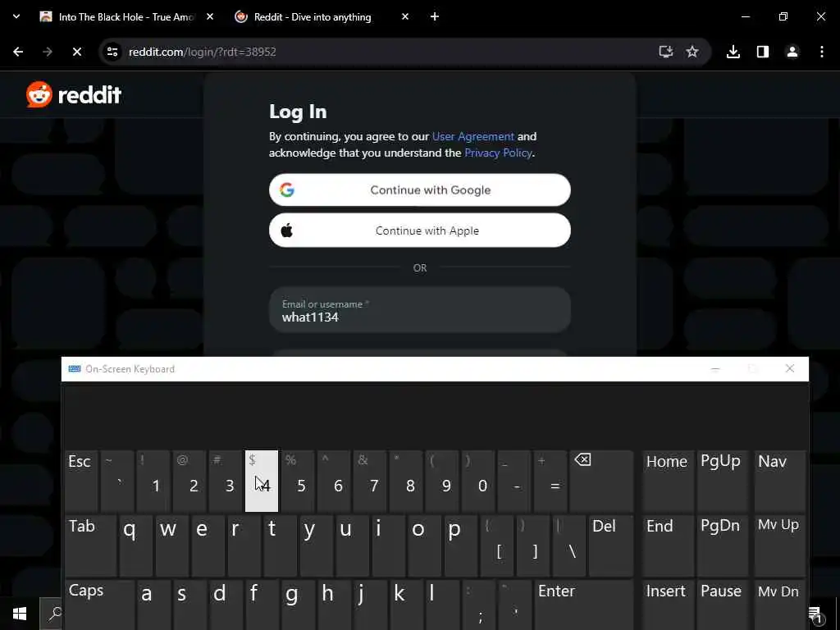840x630 pixels.
Task: Tap the p key on on-screen keyboard
Action: click(x=461, y=546)
